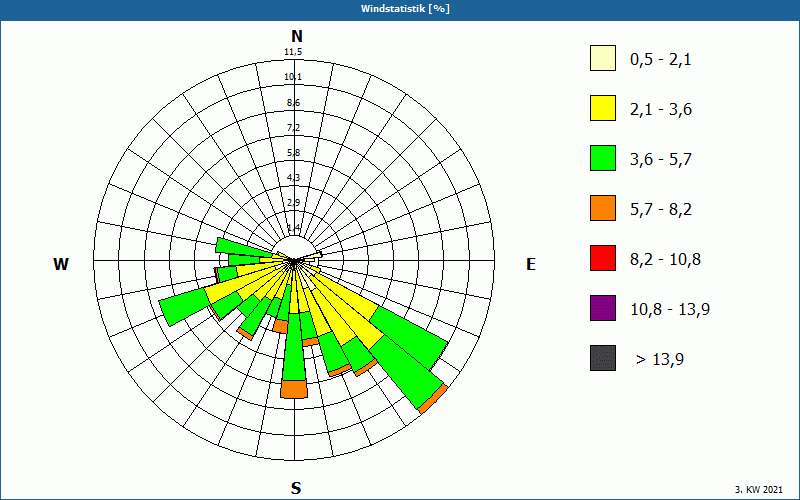Click the orange 5,7 - 8,2 swatch
This screenshot has width=800, height=500.
(603, 208)
